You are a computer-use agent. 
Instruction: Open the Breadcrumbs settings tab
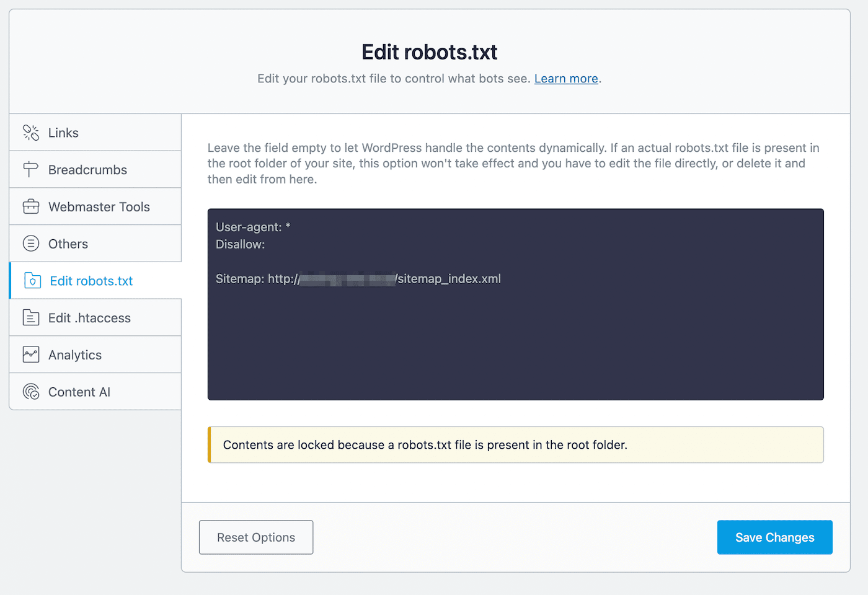pos(87,169)
